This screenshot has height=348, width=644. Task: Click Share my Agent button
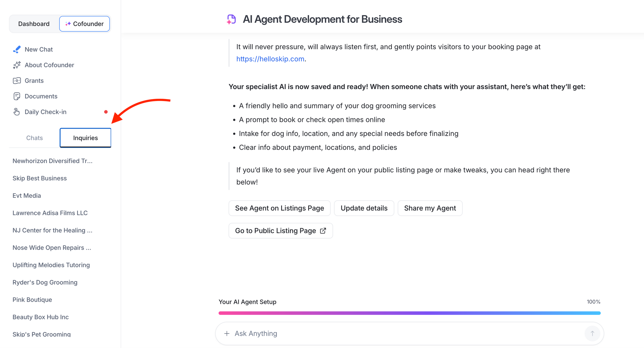click(430, 208)
